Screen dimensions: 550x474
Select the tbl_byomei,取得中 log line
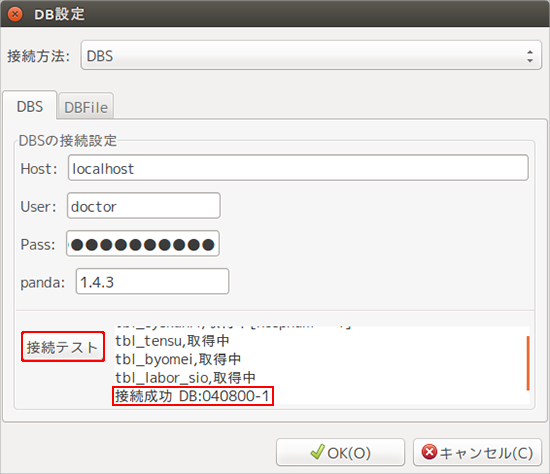click(x=178, y=359)
